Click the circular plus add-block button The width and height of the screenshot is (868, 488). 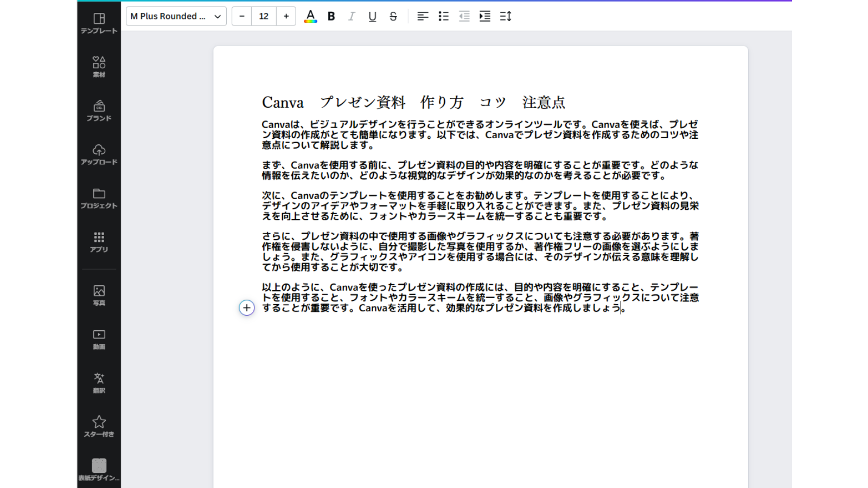[x=247, y=308]
